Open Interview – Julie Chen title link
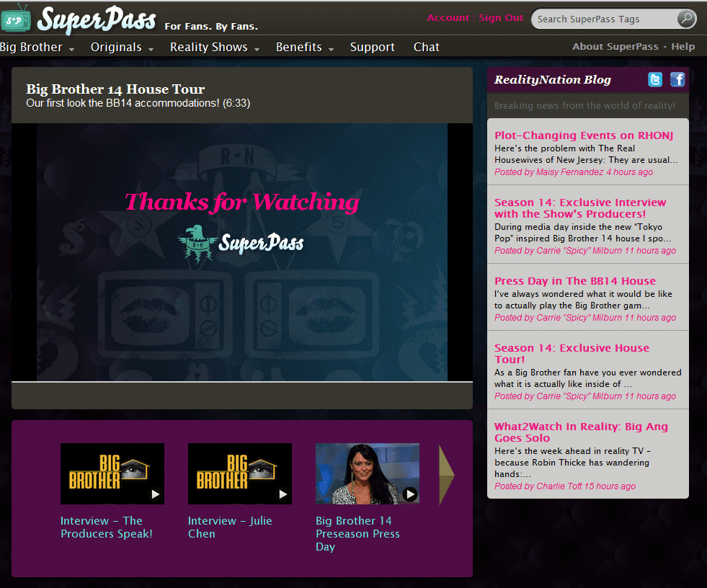The image size is (707, 588). [230, 527]
